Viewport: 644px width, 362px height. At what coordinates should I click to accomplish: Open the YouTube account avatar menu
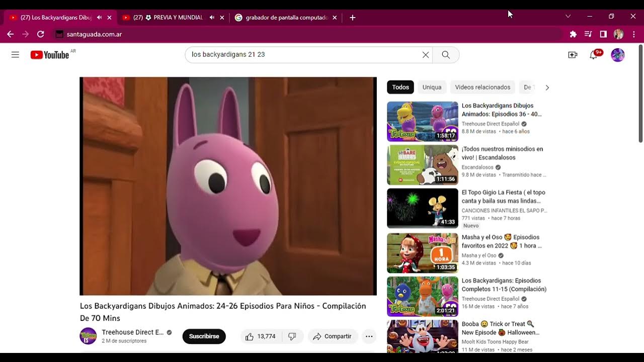click(x=618, y=55)
